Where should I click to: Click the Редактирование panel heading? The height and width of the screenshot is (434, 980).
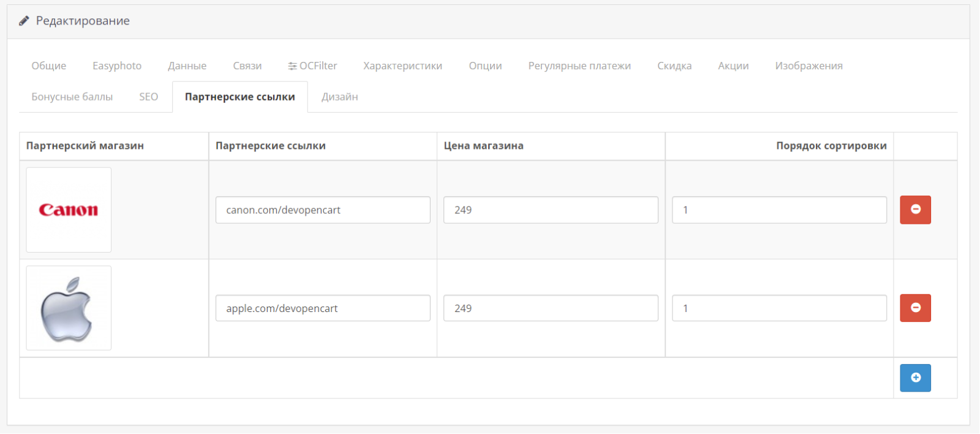(x=83, y=21)
